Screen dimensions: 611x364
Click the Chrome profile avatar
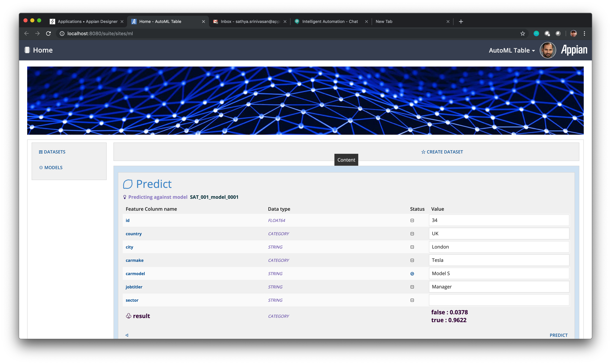click(x=573, y=34)
